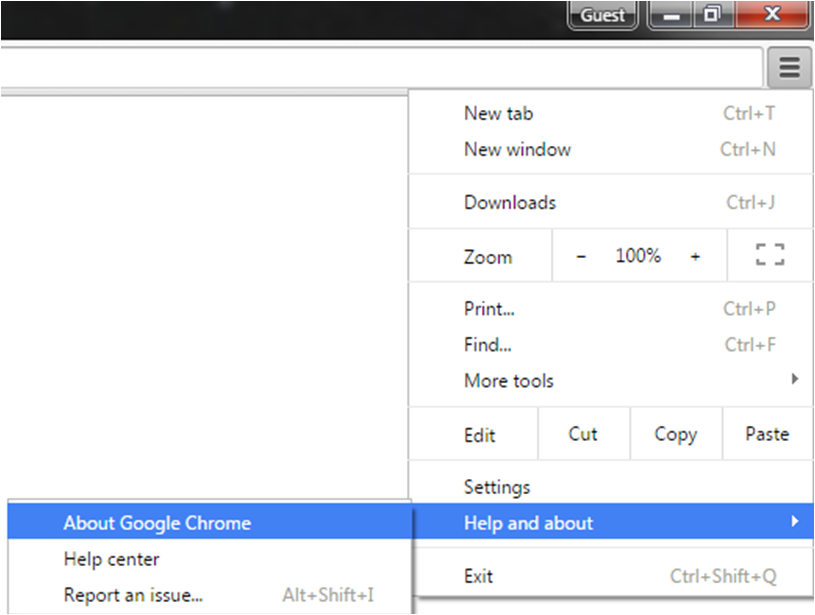The width and height of the screenshot is (815, 615).
Task: Click the Guest profile button
Action: (602, 15)
